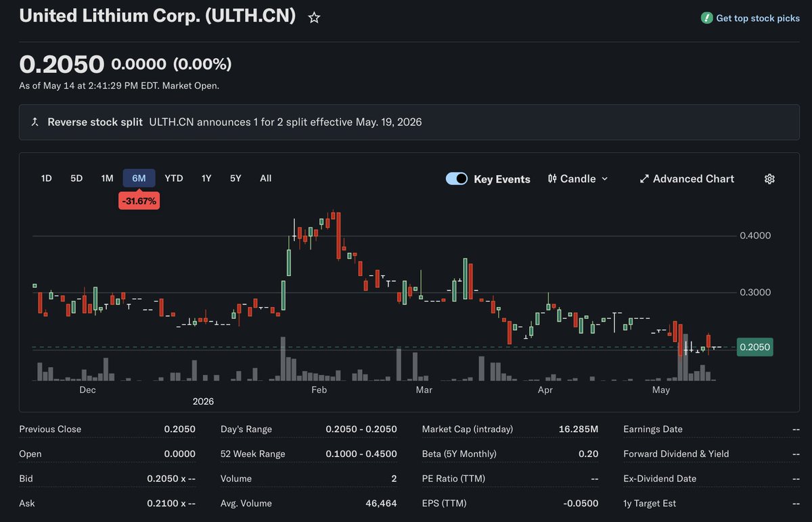Select the 5D time range

tap(76, 179)
